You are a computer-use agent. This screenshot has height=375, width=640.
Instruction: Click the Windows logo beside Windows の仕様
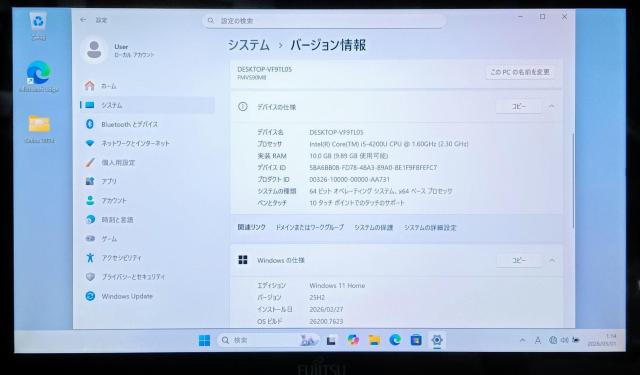243,260
